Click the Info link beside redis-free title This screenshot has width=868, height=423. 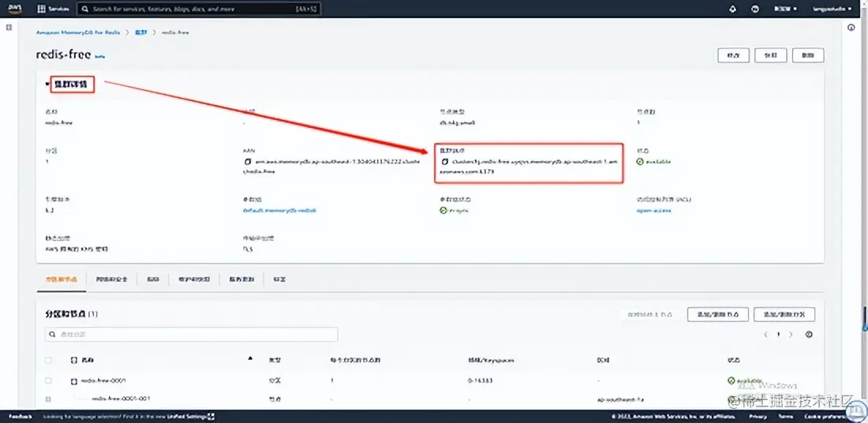(99, 56)
